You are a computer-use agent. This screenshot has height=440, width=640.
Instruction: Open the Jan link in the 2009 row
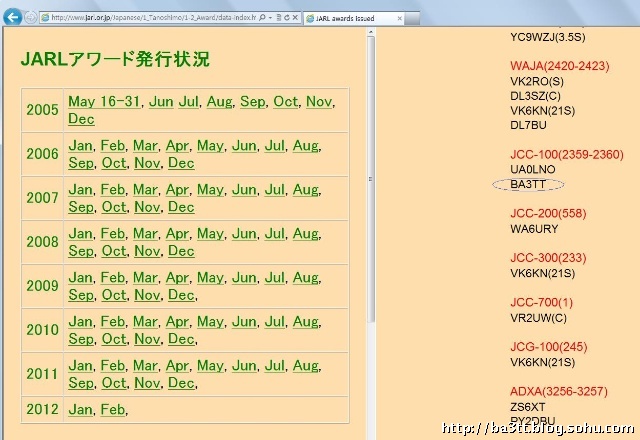[x=80, y=278]
